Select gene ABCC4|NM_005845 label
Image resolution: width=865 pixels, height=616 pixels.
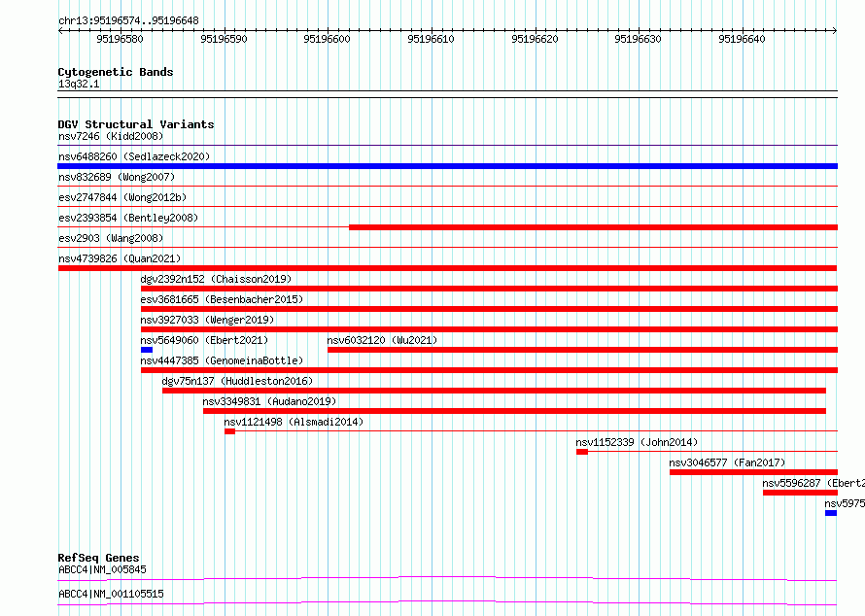pos(102,569)
